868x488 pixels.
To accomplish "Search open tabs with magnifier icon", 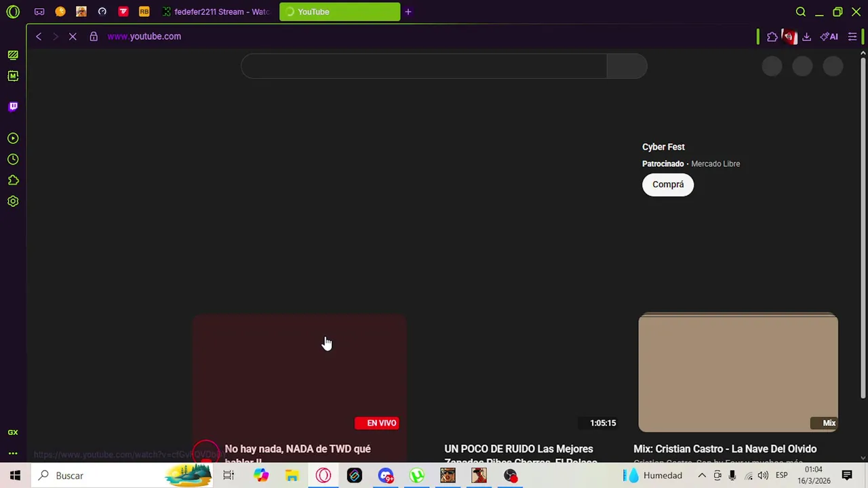I will (x=800, y=12).
